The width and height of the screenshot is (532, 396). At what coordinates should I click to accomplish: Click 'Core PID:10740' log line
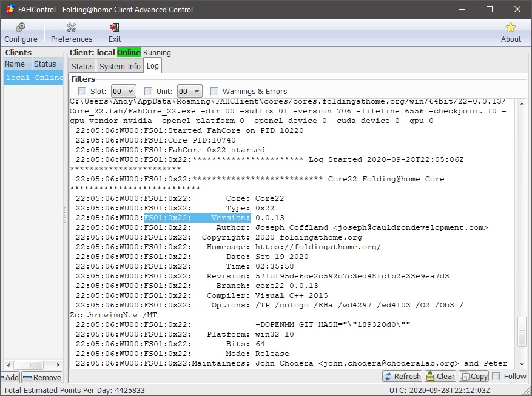[x=155, y=140]
